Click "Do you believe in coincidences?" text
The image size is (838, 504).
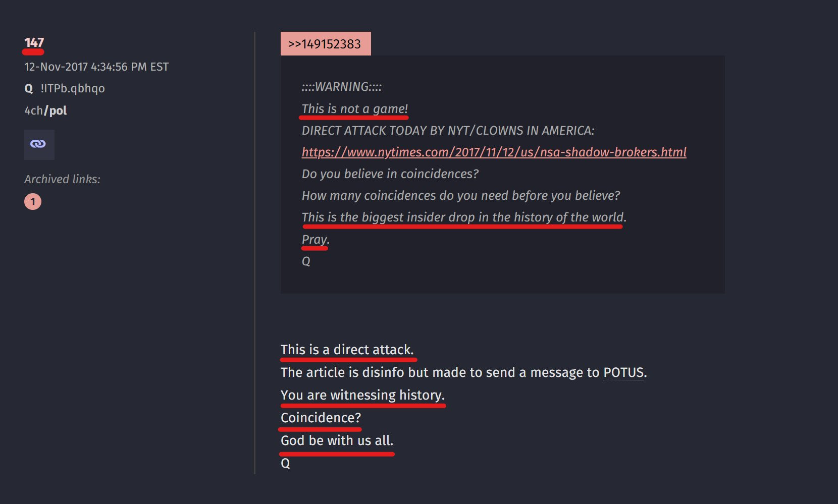coord(390,174)
